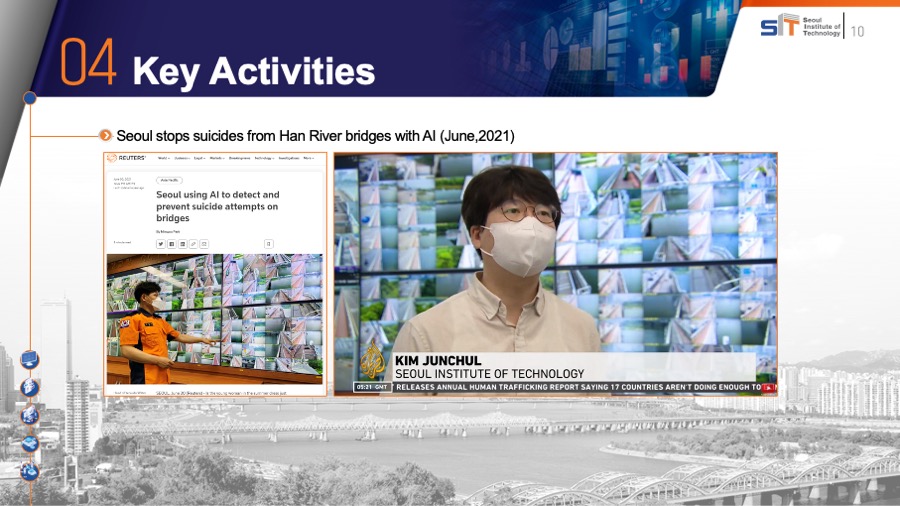Click the SIT Seoul Institute of Technology logo
900x506 pixels.
(801, 26)
